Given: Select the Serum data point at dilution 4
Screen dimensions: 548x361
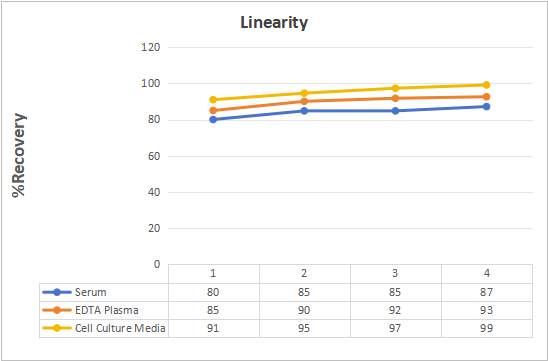Looking at the screenshot, I should point(486,107).
